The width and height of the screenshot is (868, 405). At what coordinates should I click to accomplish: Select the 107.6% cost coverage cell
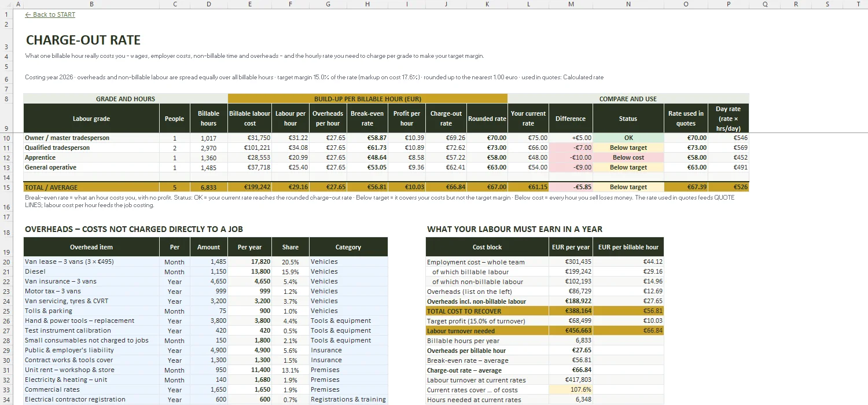pos(571,389)
